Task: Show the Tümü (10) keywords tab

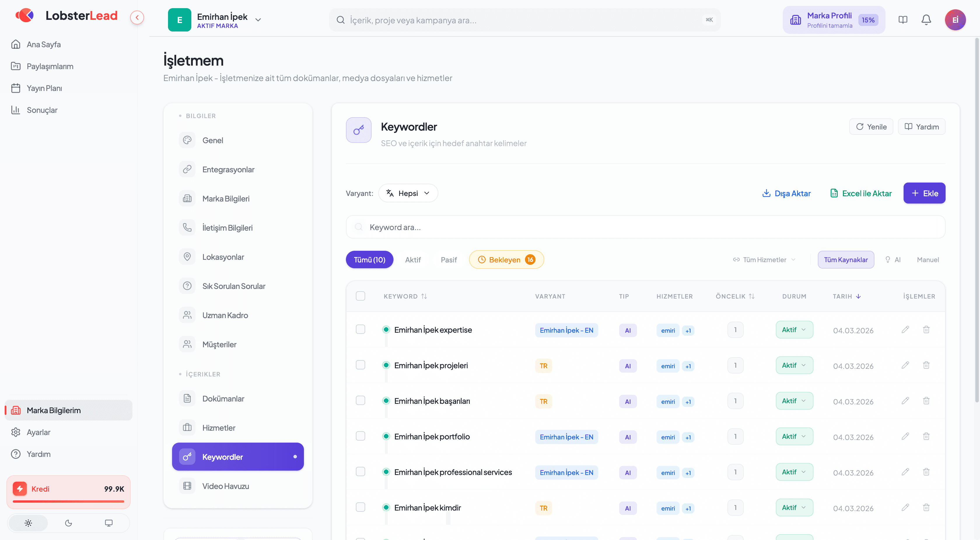Action: click(x=370, y=260)
